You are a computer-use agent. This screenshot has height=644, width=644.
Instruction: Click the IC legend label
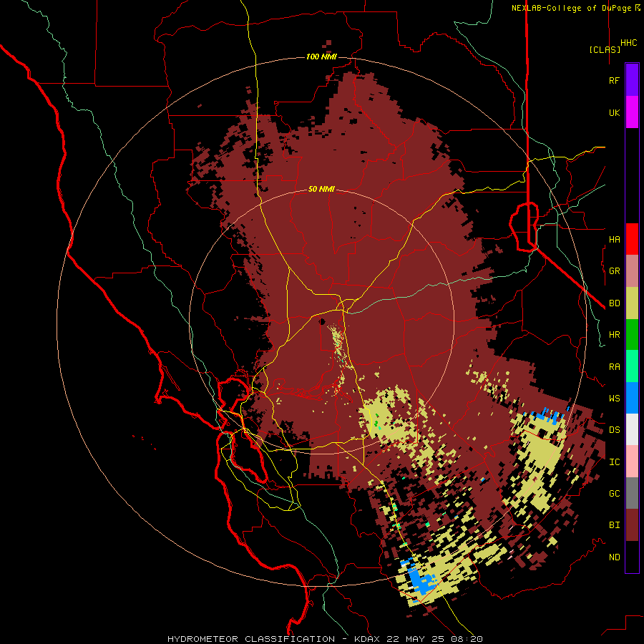(614, 462)
